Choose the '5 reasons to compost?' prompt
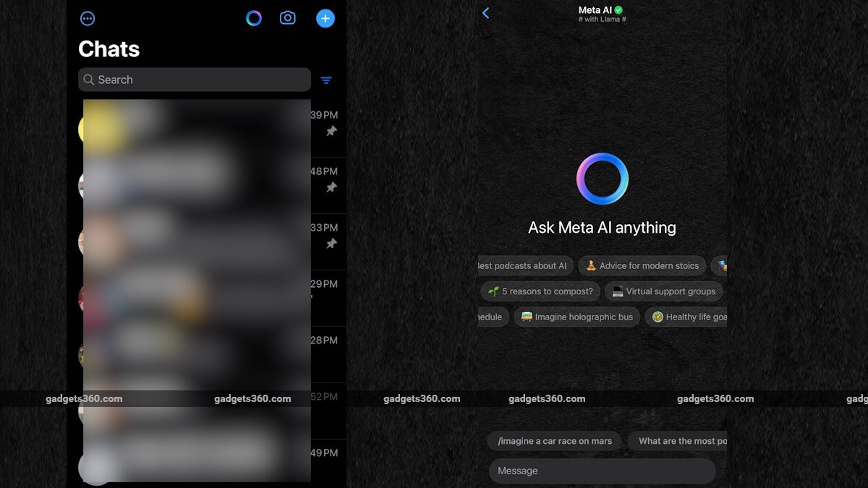Image resolution: width=868 pixels, height=488 pixels. 540,291
